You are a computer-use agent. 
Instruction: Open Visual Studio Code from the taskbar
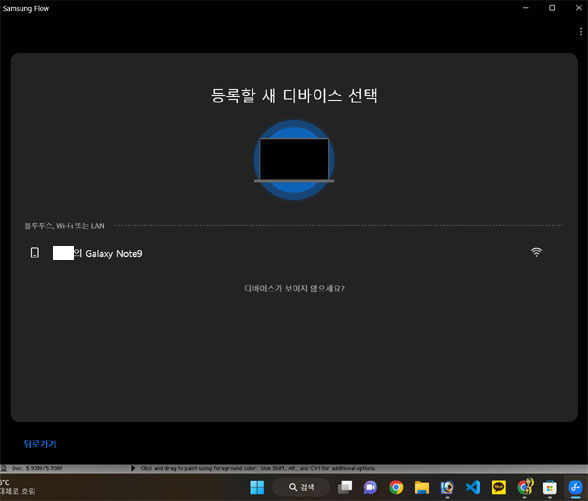pos(473,488)
